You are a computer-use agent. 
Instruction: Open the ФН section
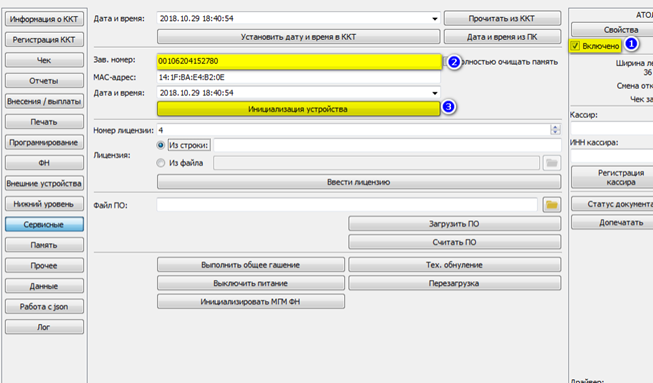click(x=44, y=163)
